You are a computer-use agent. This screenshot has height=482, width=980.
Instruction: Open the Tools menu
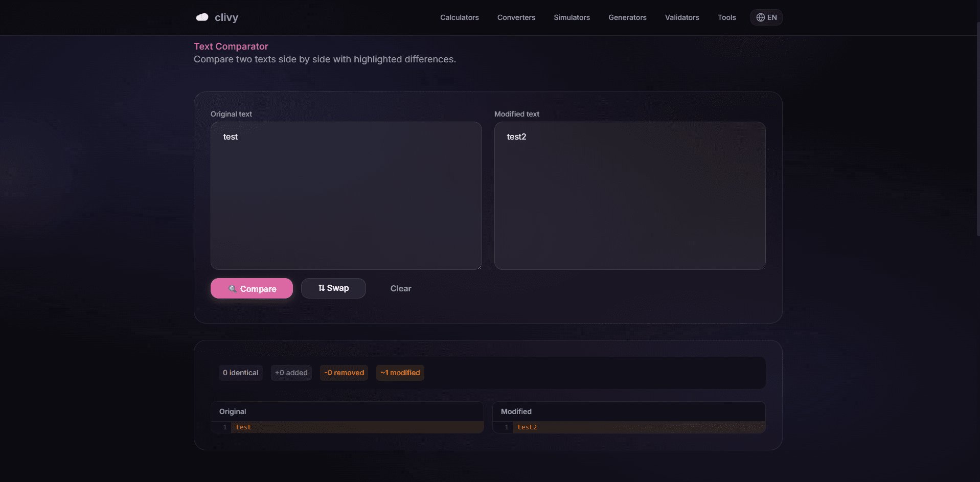[x=726, y=17]
